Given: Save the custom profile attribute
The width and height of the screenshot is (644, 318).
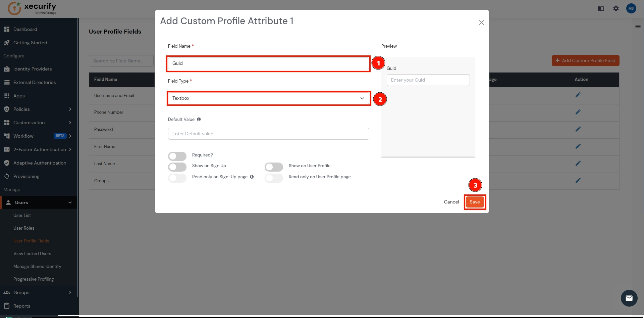Looking at the screenshot, I should click(x=475, y=202).
